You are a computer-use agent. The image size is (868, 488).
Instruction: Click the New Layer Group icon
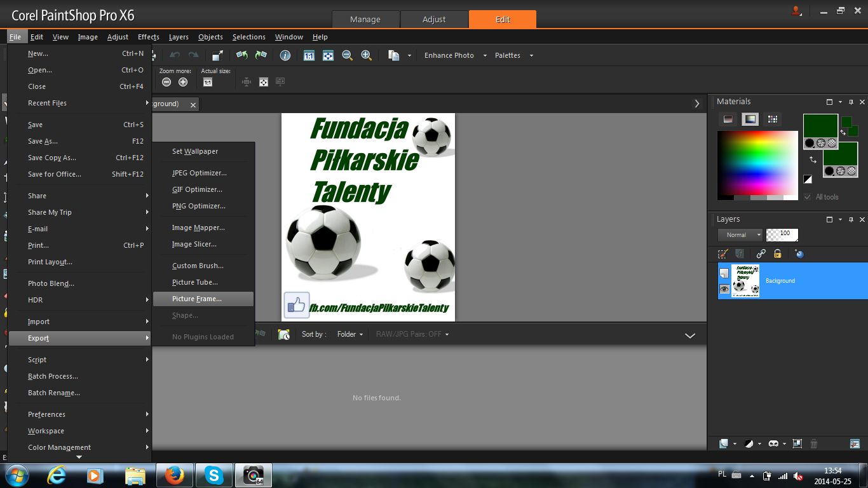pyautogui.click(x=797, y=444)
